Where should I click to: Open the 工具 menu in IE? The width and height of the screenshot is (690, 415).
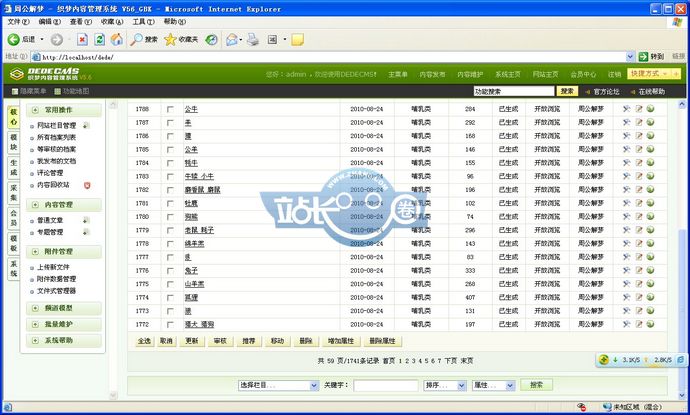(143, 22)
